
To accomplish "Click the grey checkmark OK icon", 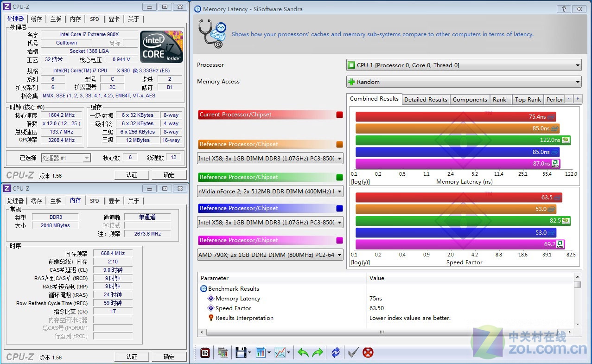I will click(353, 352).
